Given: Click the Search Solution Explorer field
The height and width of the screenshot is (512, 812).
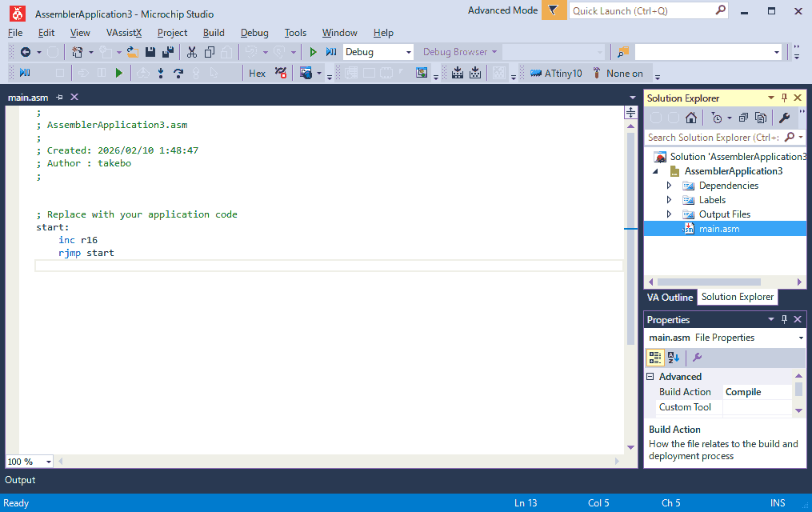Looking at the screenshot, I should pos(714,137).
